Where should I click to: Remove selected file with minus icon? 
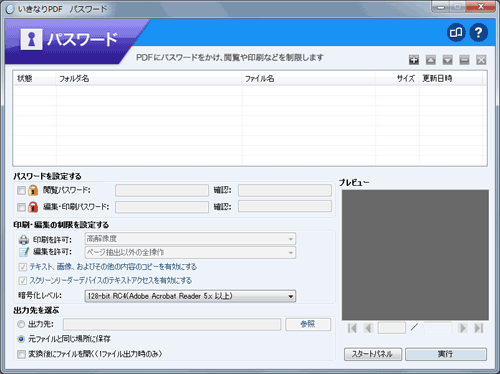464,60
